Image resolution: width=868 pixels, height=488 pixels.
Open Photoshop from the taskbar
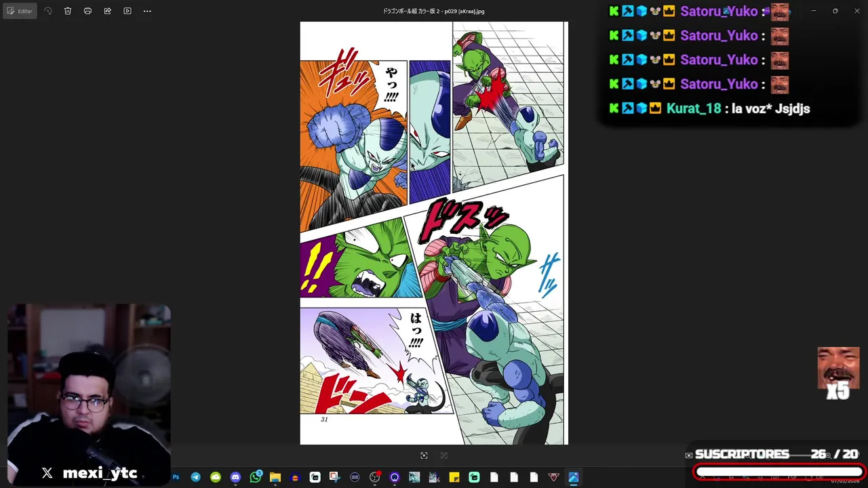pyautogui.click(x=176, y=477)
